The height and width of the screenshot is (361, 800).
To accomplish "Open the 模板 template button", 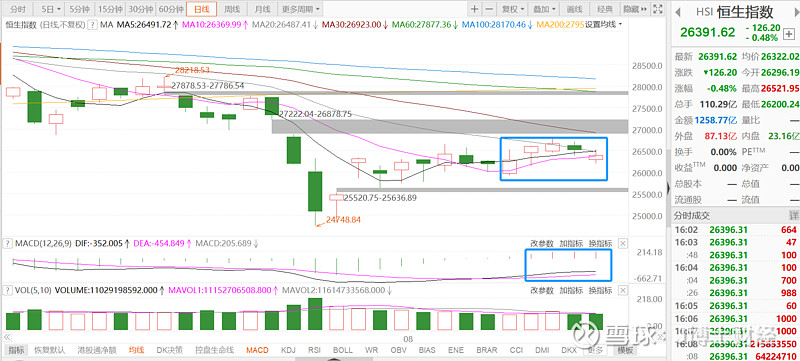I will coord(626,350).
